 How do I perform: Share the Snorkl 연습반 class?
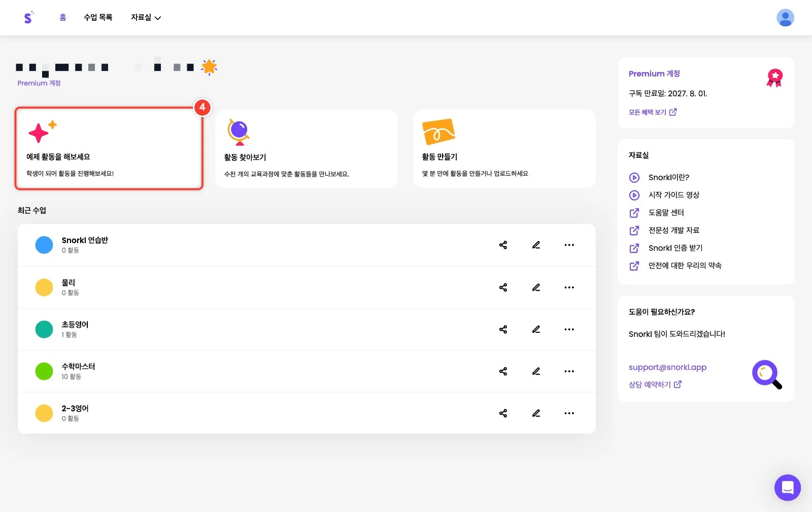(x=503, y=245)
